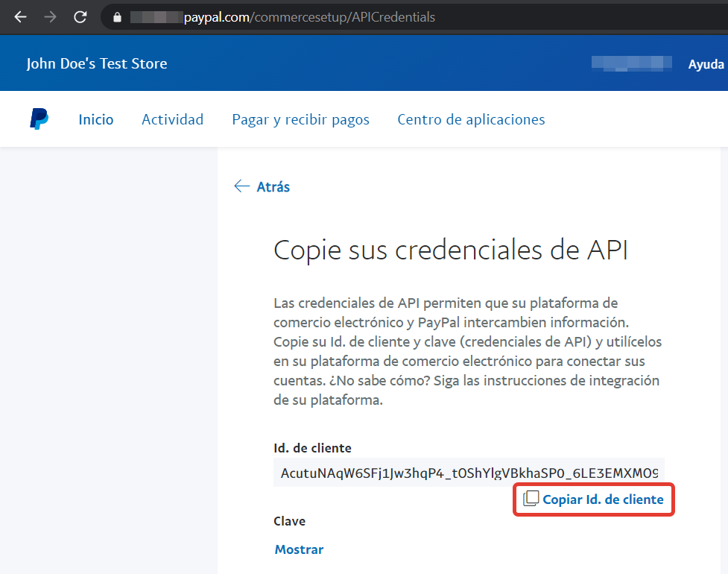Open Pagar y recibir pagos
The width and height of the screenshot is (728, 574).
click(x=300, y=119)
